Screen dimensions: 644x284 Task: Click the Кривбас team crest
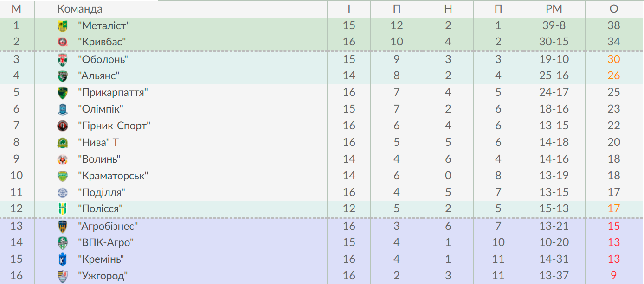(x=63, y=43)
